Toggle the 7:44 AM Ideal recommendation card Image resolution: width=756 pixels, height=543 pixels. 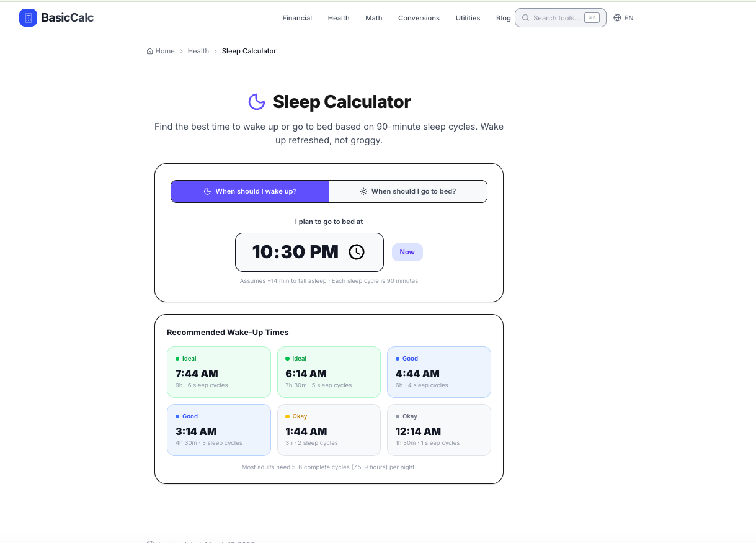[x=219, y=372]
